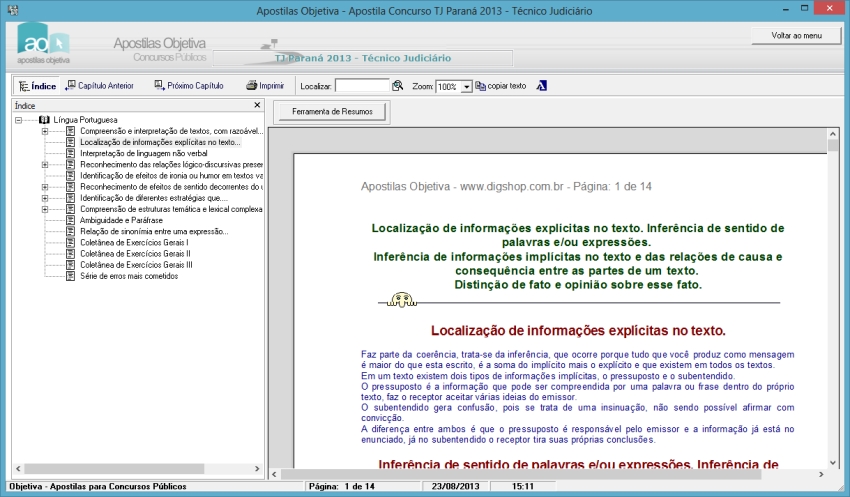
Task: Click the index panel's left scroll arrow
Action: (18, 468)
